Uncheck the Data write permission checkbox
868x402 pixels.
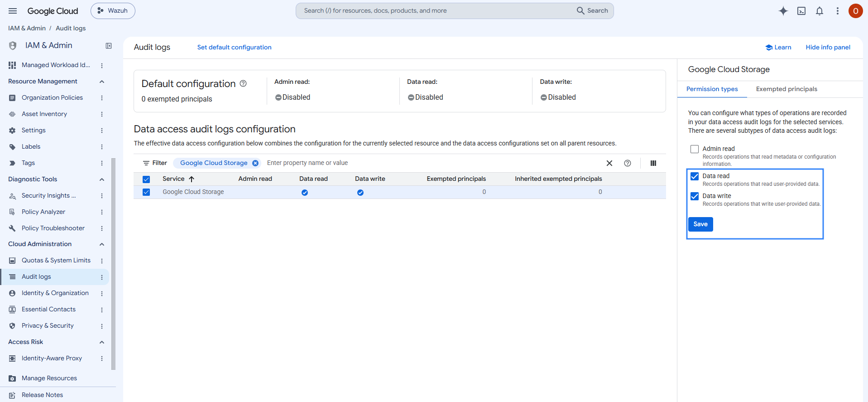click(x=695, y=196)
